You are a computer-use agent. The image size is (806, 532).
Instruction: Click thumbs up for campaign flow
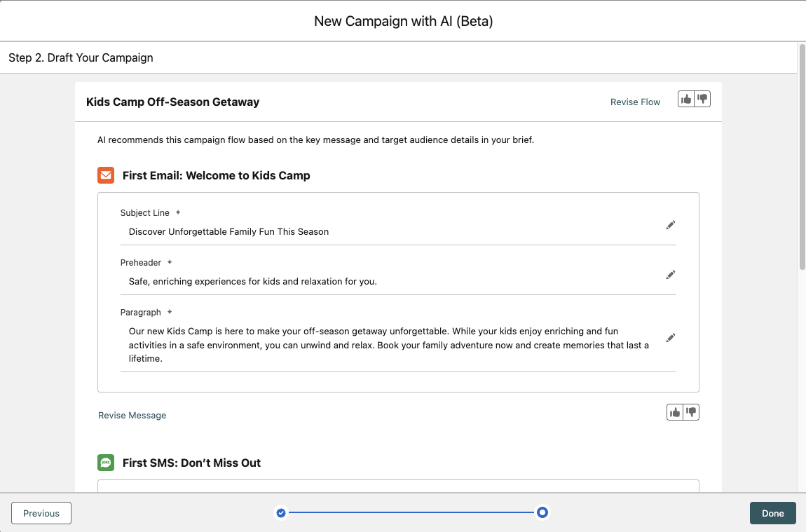[686, 100]
